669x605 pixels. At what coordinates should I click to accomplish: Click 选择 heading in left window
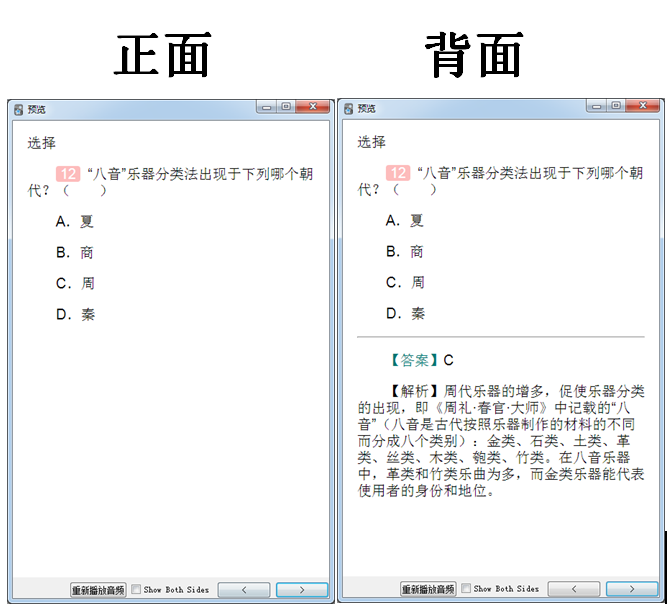click(x=41, y=143)
